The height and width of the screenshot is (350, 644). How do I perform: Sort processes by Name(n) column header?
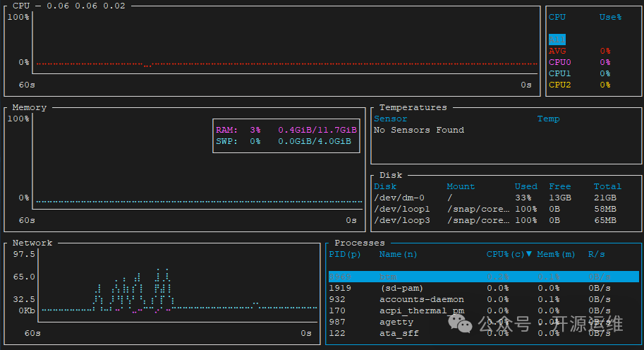399,254
